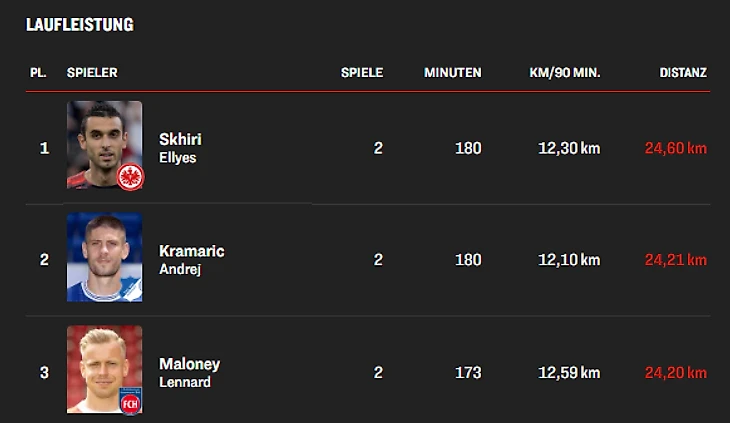Click the PL. rank column header
This screenshot has height=423, width=730.
point(38,73)
